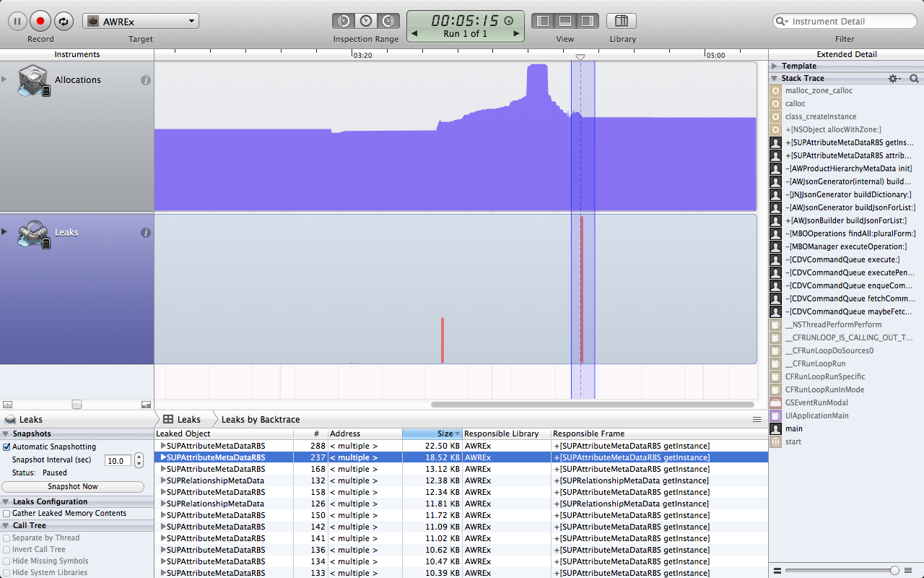Screen dimensions: 924x578
Task: Click the tall red leak bar in Leaks track
Action: pos(581,289)
